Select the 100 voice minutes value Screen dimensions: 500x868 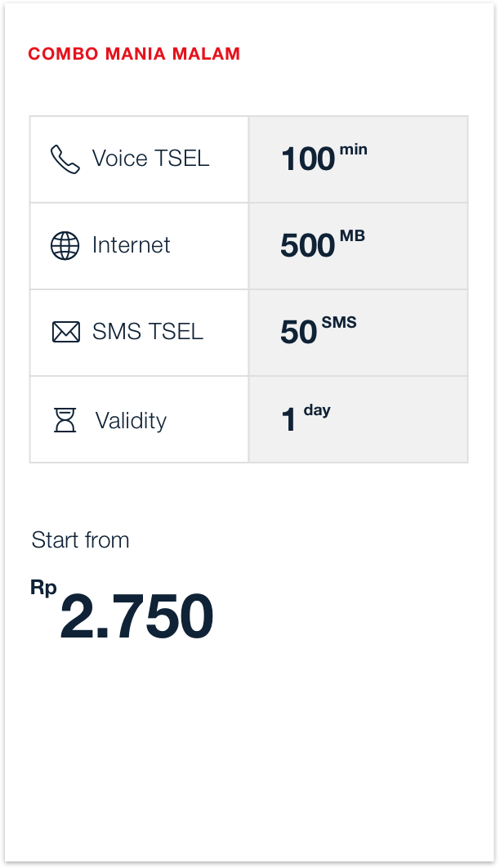click(308, 159)
